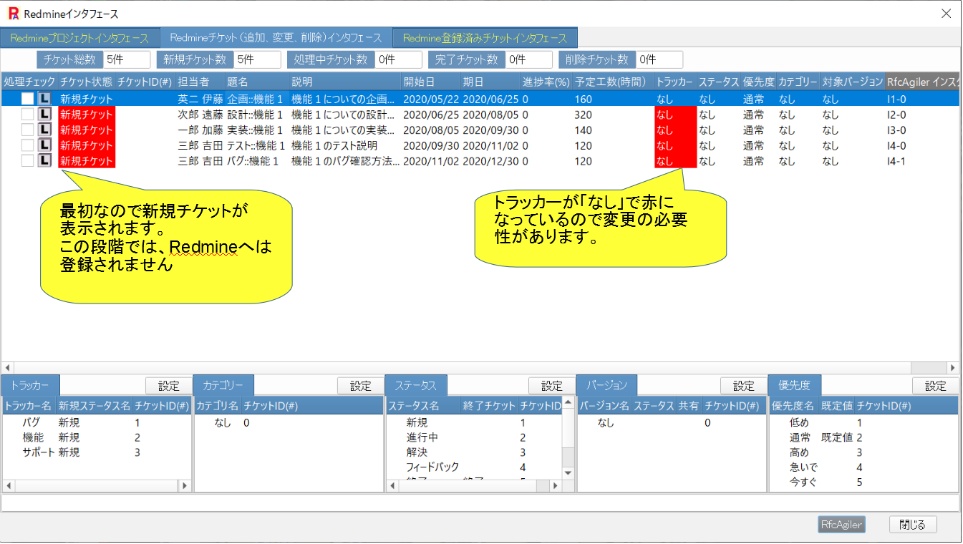Click the L icon in the 実装::機能 1 row
This screenshot has width=963, height=544.
point(44,130)
